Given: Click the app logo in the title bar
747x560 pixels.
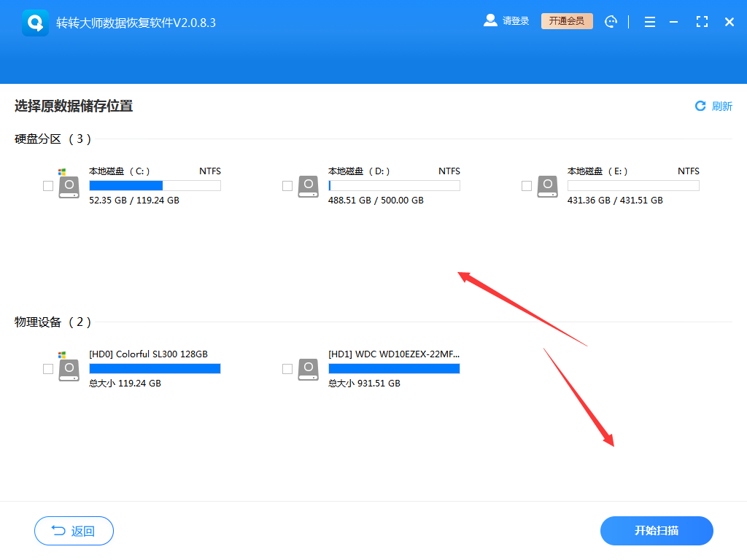Looking at the screenshot, I should (x=34, y=21).
